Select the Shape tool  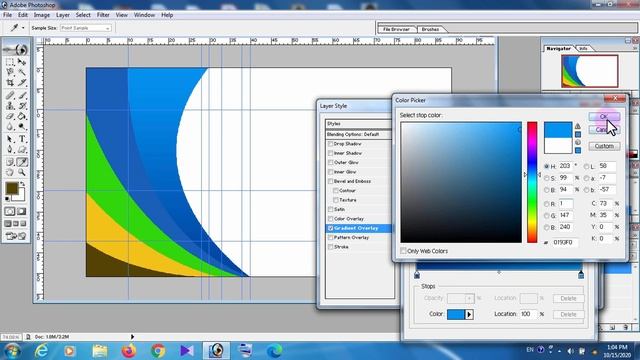(x=22, y=149)
